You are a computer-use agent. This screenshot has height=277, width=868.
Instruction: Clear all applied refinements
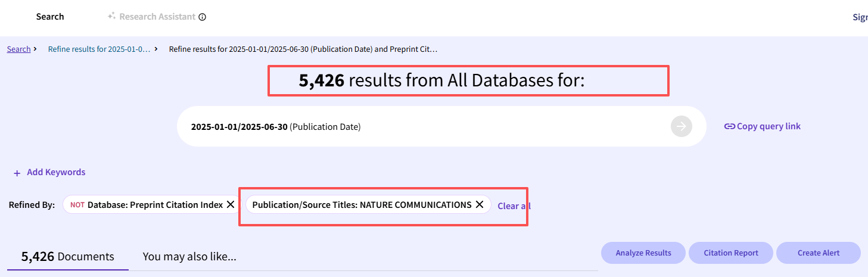pyautogui.click(x=514, y=206)
